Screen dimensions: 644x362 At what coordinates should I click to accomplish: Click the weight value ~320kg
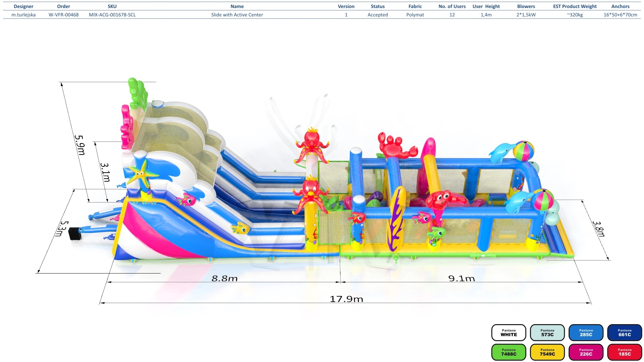point(575,15)
